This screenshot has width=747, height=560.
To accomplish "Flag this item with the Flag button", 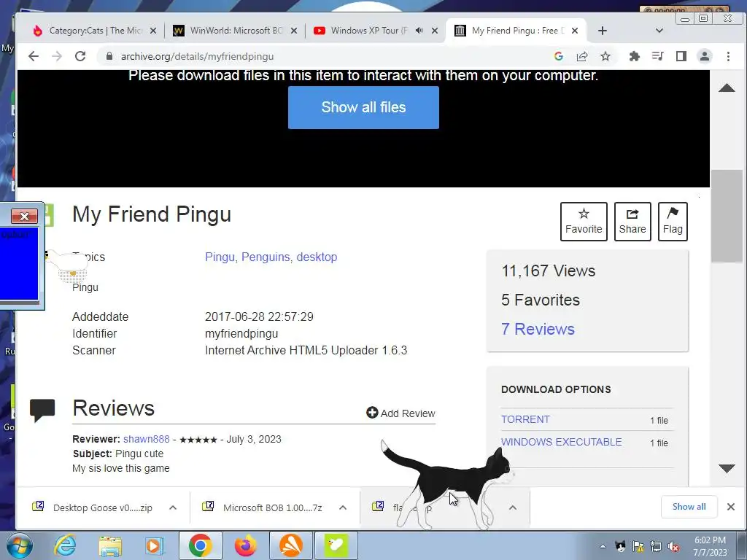I will tap(673, 222).
